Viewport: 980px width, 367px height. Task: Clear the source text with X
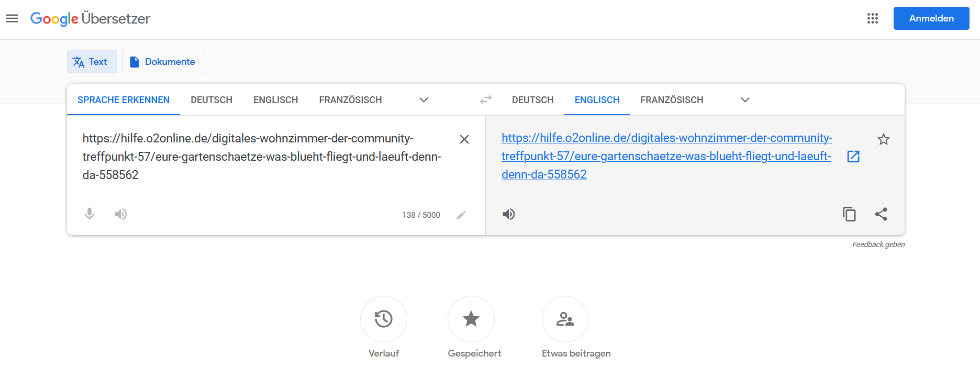pos(464,139)
